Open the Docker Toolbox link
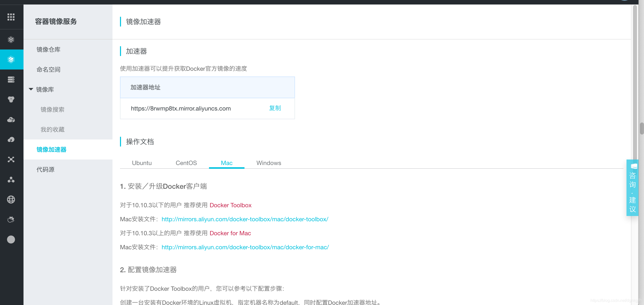 [230, 205]
